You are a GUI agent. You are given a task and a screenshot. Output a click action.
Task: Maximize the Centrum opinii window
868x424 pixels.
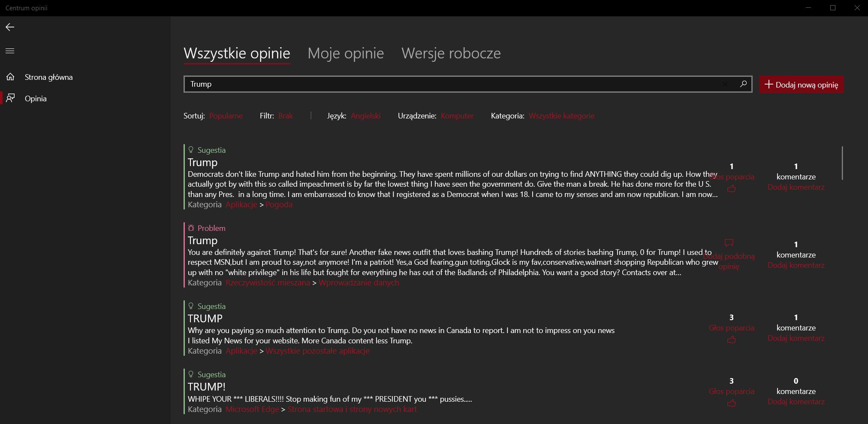coord(833,8)
